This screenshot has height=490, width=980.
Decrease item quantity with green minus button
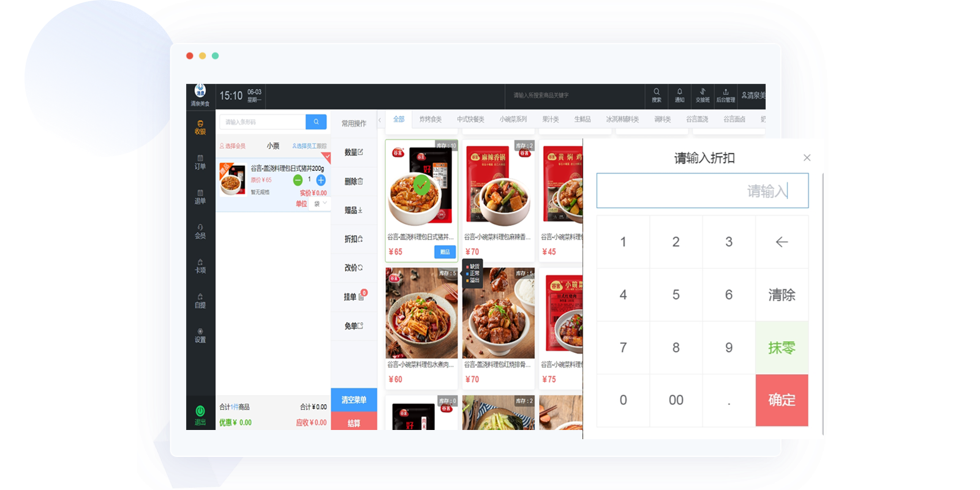[x=298, y=180]
